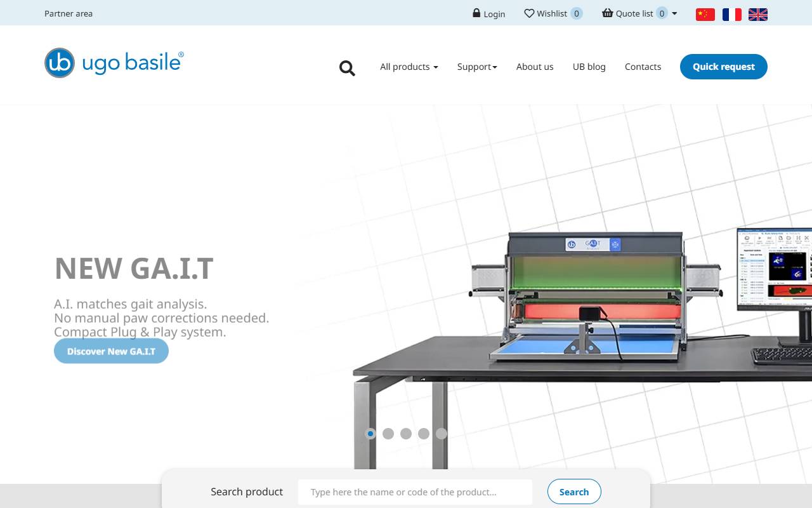Switch site to English UK flag
The width and height of the screenshot is (812, 508).
(758, 14)
